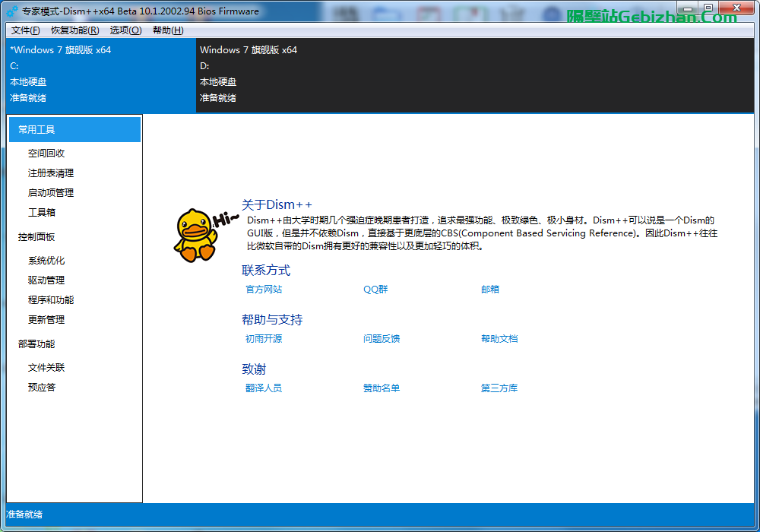Click the 赞助名单 link
760x532 pixels.
pyautogui.click(x=382, y=388)
